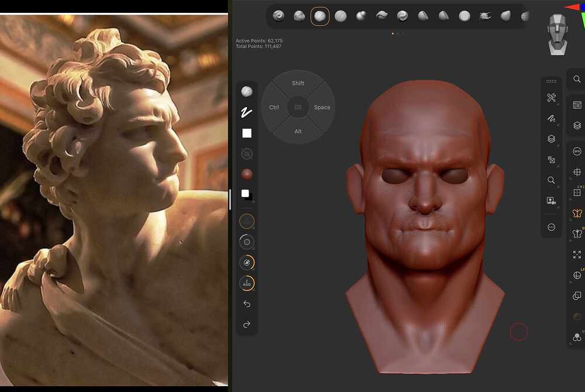Tap the intensity dial with orange arc
This screenshot has height=392, width=585.
point(247,263)
